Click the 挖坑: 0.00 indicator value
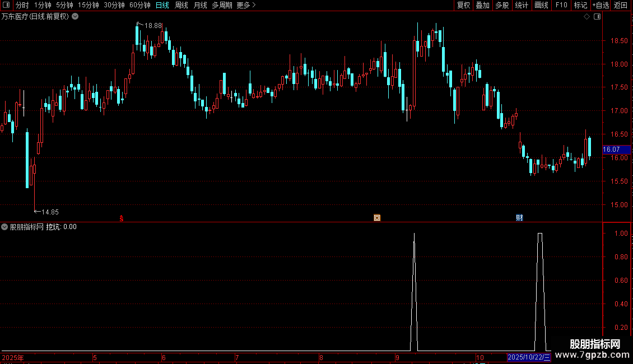The height and width of the screenshot is (364, 633). 62,227
